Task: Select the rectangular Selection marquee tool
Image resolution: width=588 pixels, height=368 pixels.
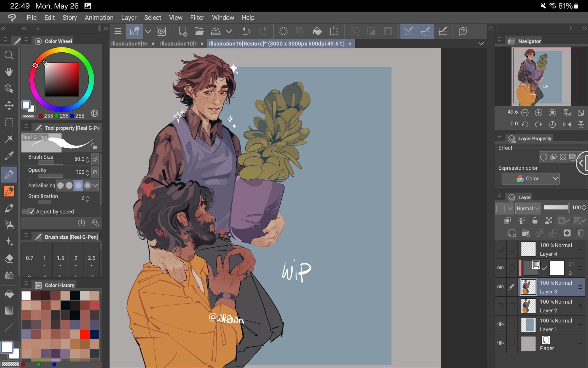Action: (x=9, y=122)
